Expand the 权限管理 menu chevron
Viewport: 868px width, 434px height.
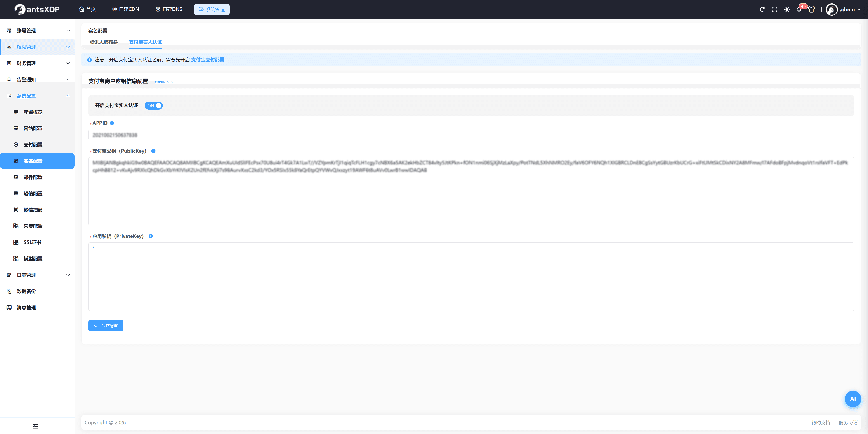coord(68,47)
